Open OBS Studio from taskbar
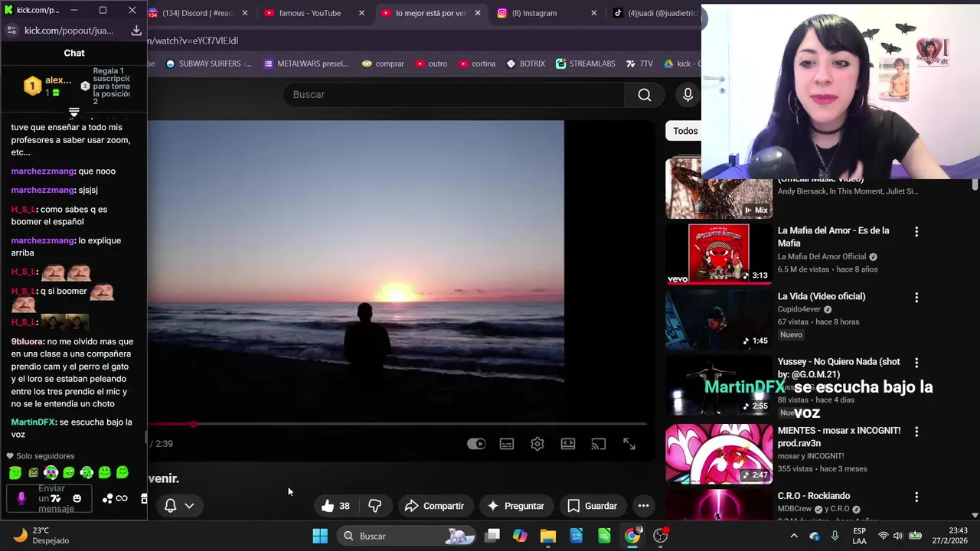980x551 pixels. click(661, 536)
